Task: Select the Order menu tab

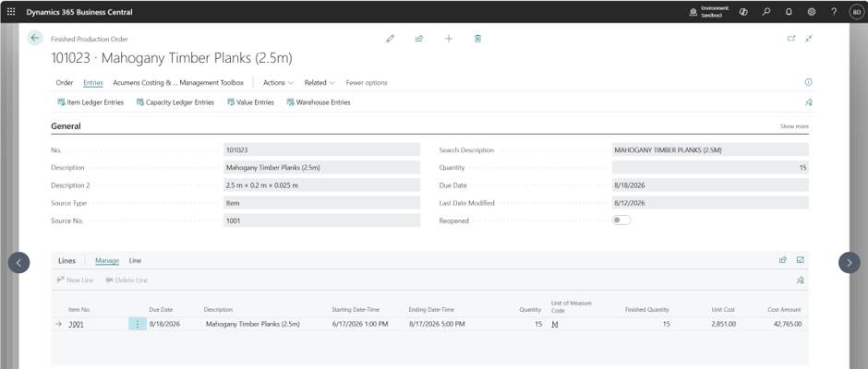Action: click(x=65, y=82)
